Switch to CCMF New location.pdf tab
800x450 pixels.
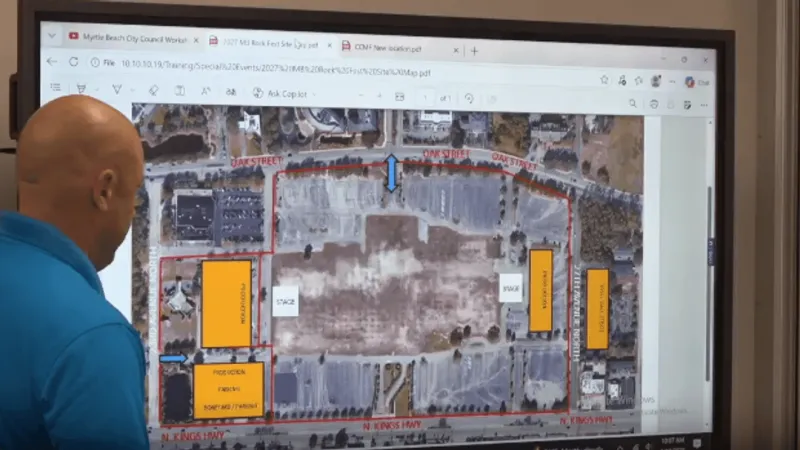[x=388, y=48]
